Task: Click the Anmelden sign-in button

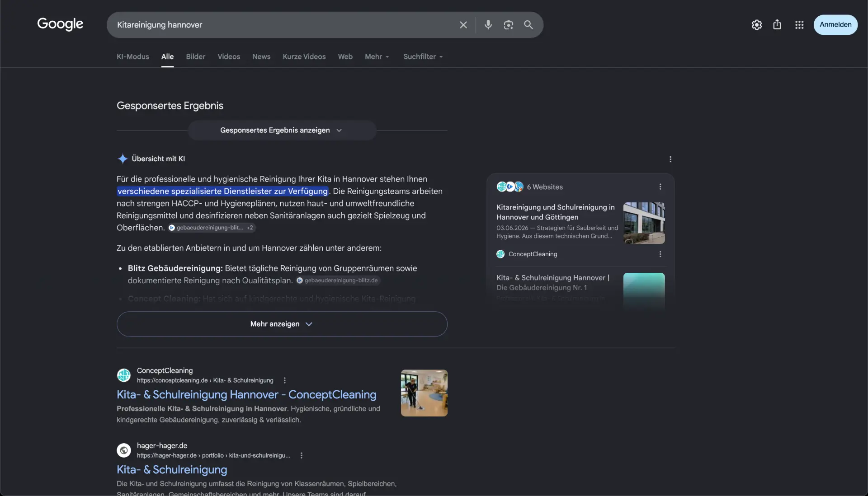Action: [x=835, y=25]
